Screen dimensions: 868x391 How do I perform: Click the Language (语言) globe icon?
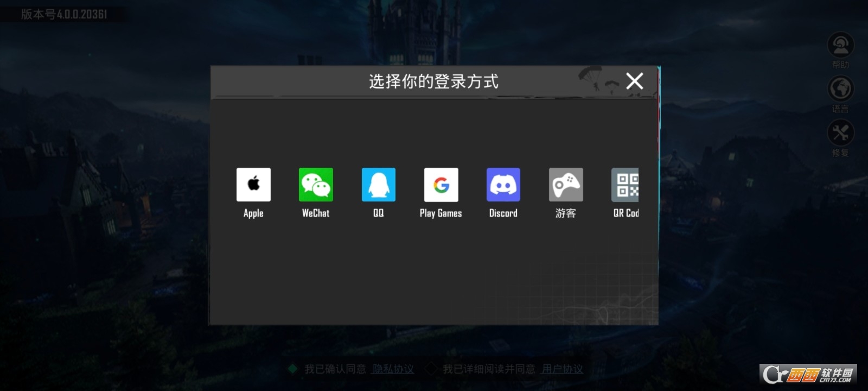point(840,89)
